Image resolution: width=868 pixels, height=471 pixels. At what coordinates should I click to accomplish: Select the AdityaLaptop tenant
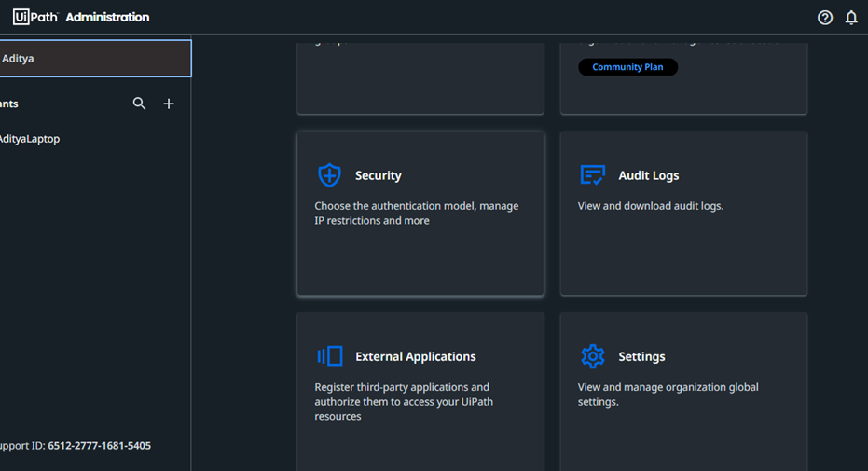coord(30,139)
